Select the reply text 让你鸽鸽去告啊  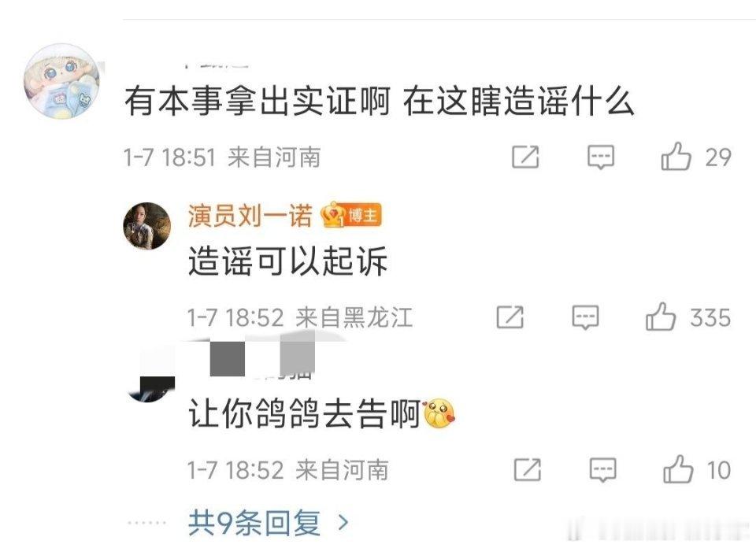click(305, 414)
